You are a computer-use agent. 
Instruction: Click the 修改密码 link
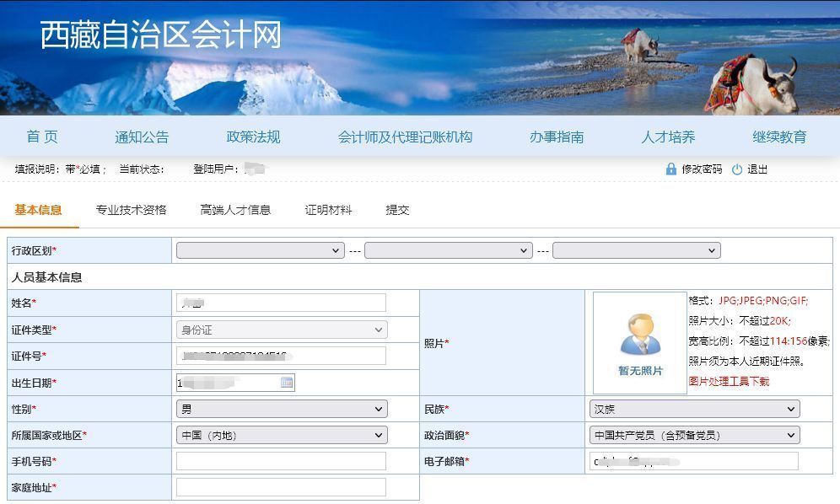click(x=702, y=169)
